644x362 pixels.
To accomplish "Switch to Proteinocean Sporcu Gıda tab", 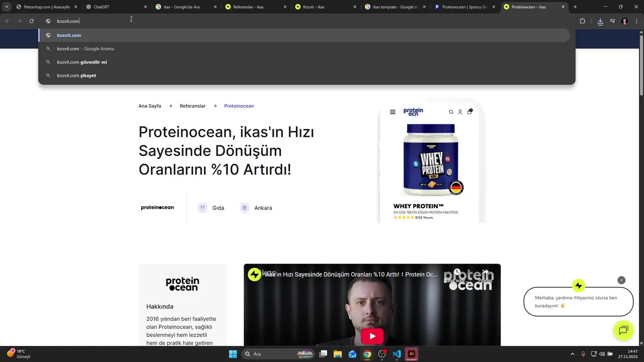I will coord(465,7).
